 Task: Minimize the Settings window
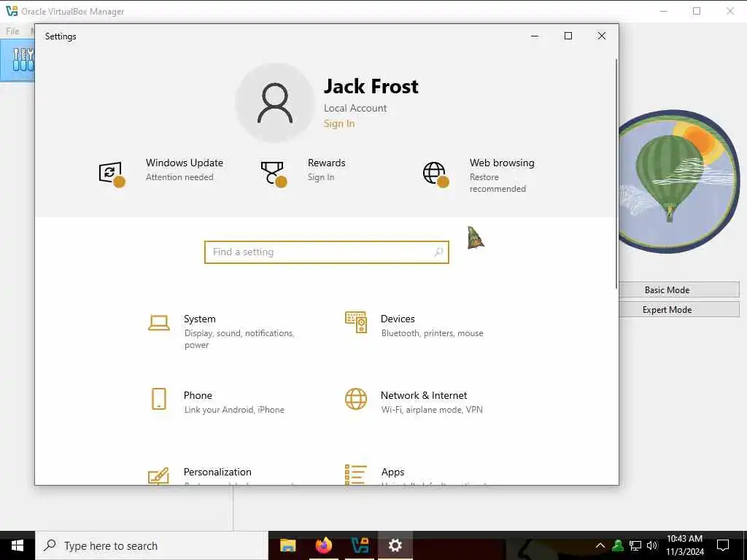535,36
